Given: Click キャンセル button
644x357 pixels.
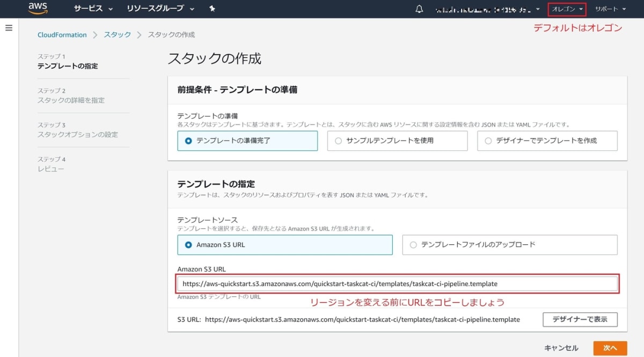Looking at the screenshot, I should coord(561,348).
